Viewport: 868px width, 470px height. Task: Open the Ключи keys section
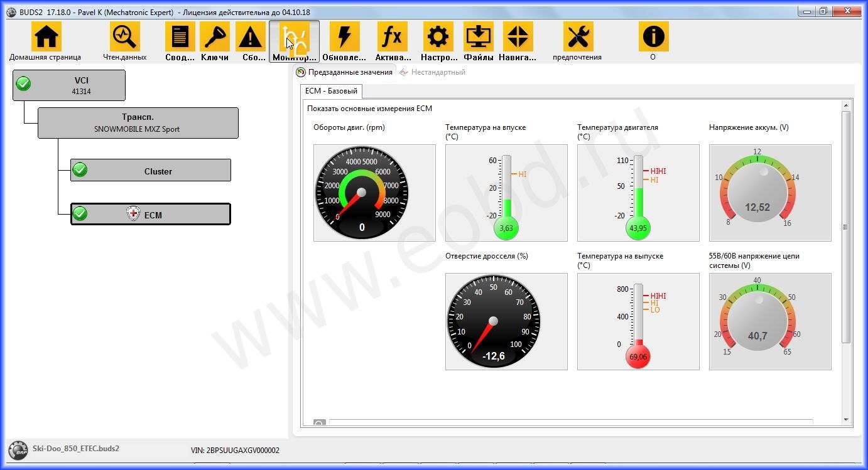click(x=215, y=36)
